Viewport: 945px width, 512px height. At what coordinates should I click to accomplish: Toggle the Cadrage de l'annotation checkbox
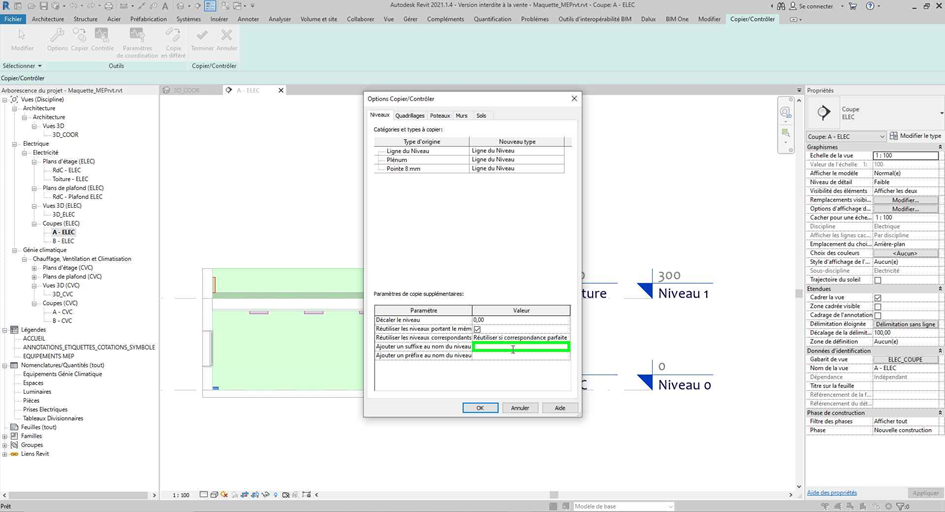click(878, 315)
